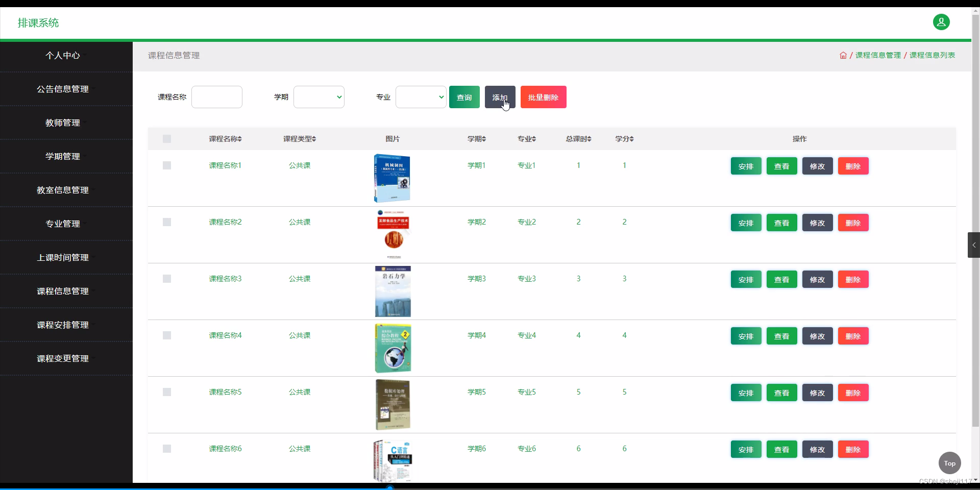Screen dimensions: 980x490
Task: Click the C语言 book cover thumbnail
Action: [393, 461]
